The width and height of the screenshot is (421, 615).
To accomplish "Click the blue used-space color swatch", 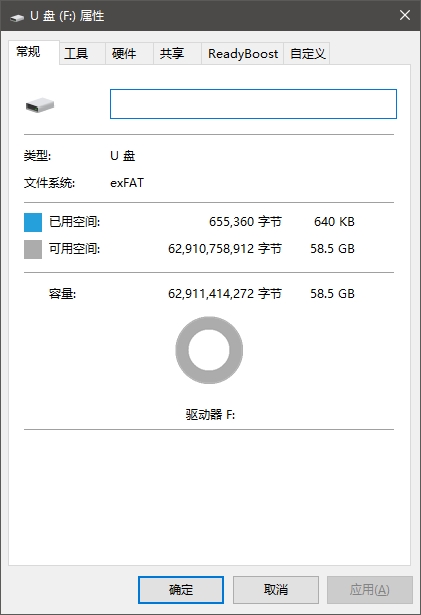I will click(33, 222).
